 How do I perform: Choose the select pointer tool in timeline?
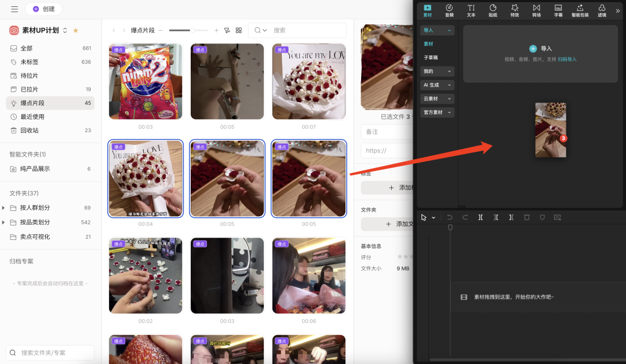[x=424, y=217]
